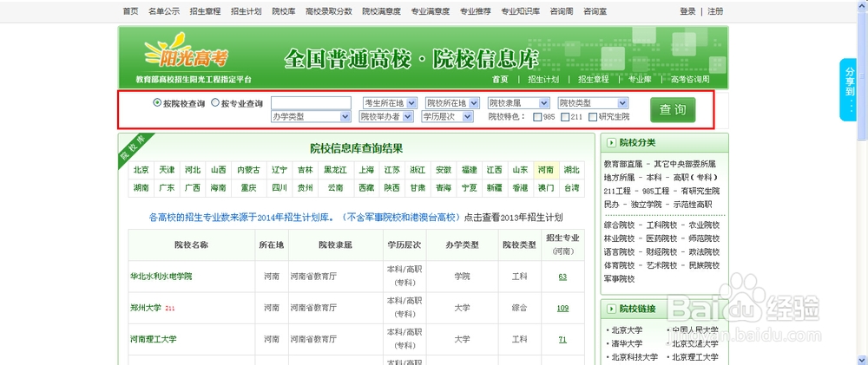This screenshot has height=365, width=868.
Task: Click the arrow icon beside 院校链接
Action: (611, 309)
